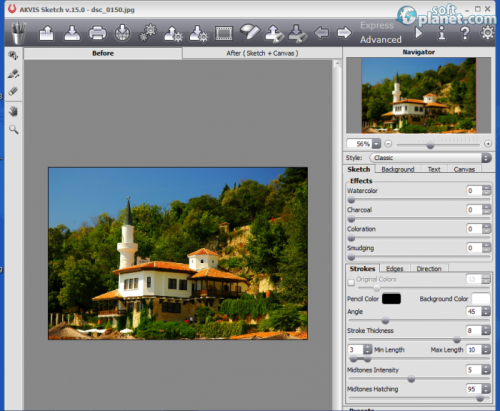Open the Edges tab
The height and width of the screenshot is (411, 500).
pos(395,269)
